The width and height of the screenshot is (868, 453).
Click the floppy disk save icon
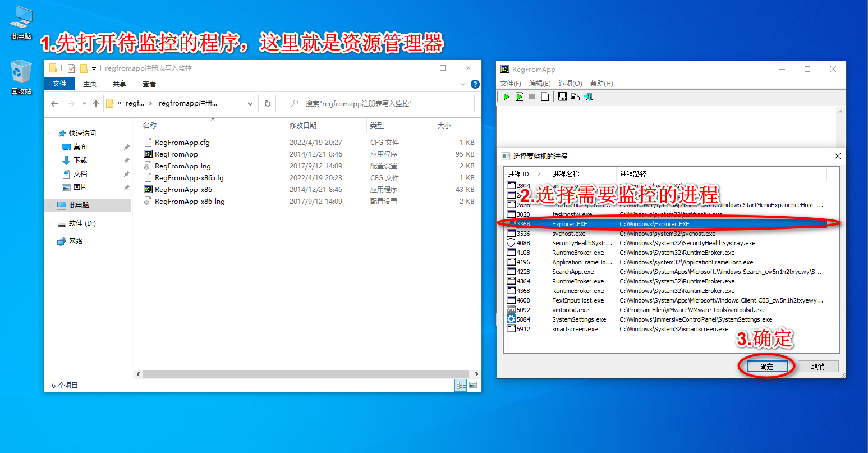562,97
